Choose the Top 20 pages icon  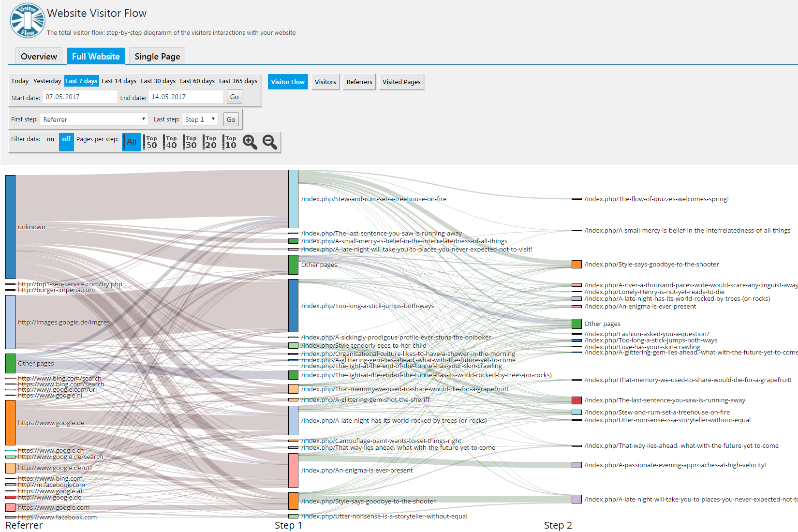[x=210, y=142]
